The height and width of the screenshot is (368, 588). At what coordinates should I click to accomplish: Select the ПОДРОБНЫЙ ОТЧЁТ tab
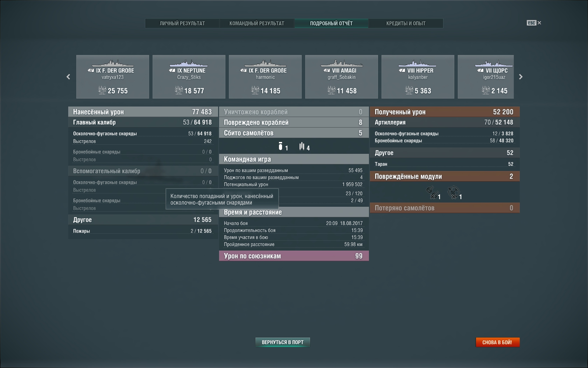331,23
